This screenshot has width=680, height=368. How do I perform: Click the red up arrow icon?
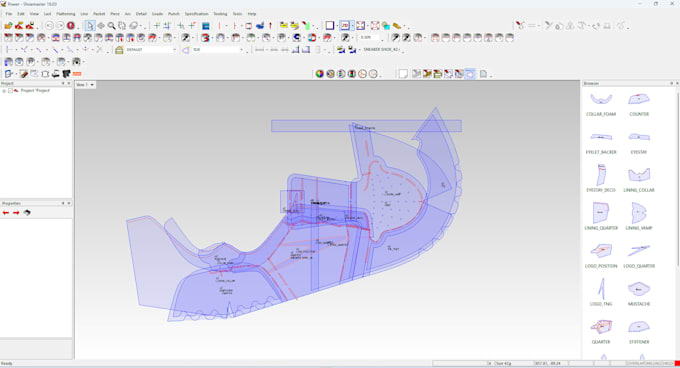pyautogui.click(x=270, y=26)
